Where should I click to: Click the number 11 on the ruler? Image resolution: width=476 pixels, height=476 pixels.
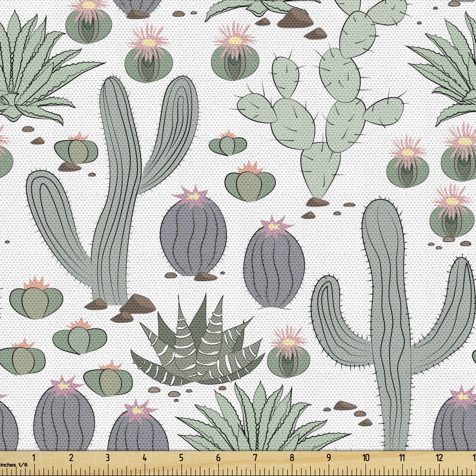tap(402, 457)
